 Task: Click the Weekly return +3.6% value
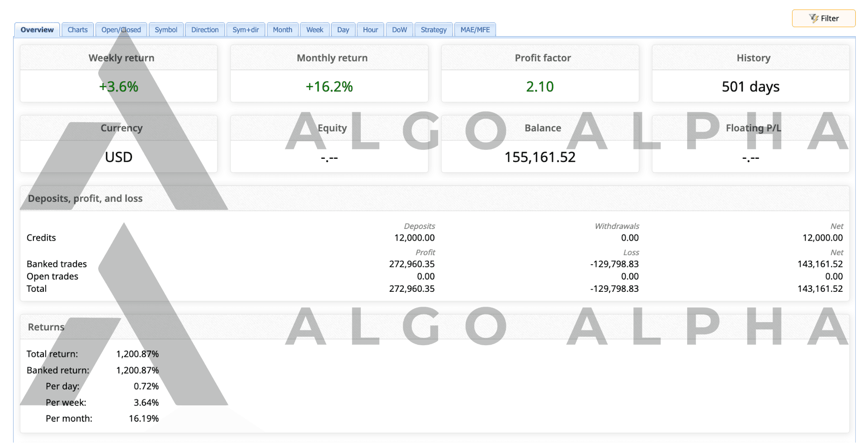point(118,86)
